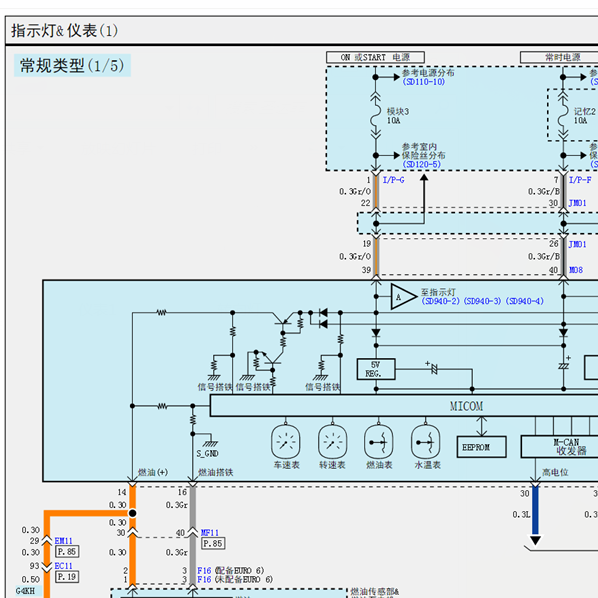Click the 高电位 pin label
The height and width of the screenshot is (598, 598).
click(555, 473)
